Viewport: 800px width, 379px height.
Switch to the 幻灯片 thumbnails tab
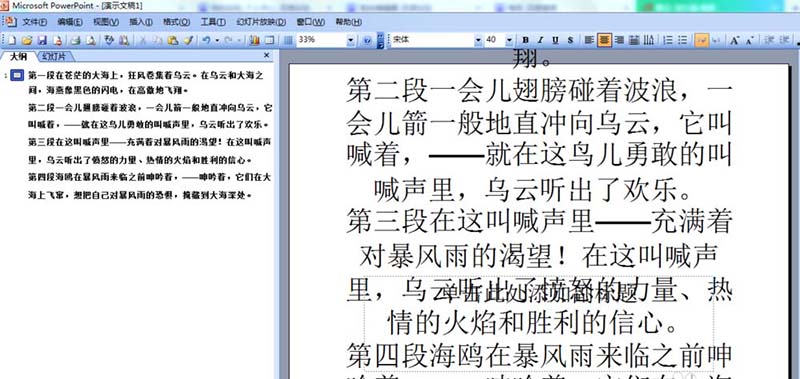click(54, 56)
